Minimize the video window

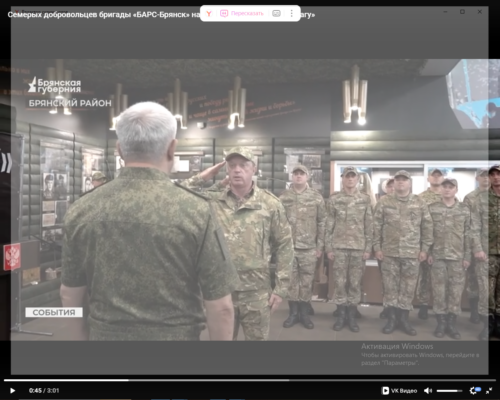pos(445,12)
